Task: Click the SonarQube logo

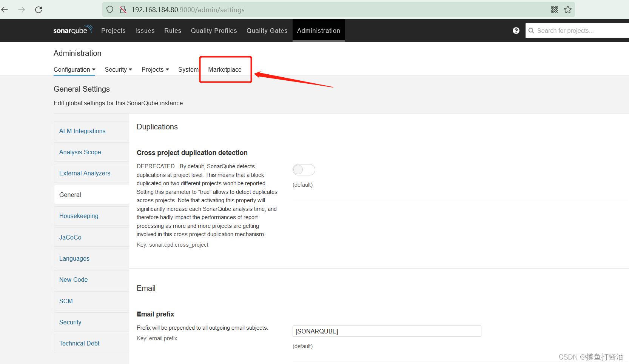Action: (x=73, y=30)
